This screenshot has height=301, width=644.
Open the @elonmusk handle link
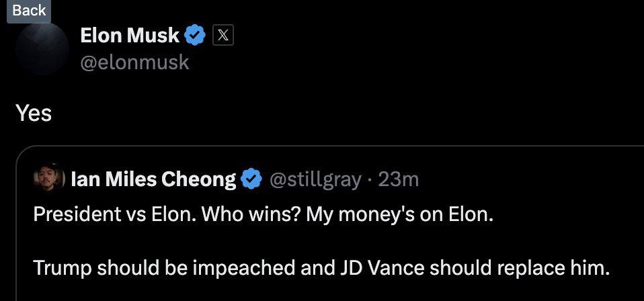[134, 62]
